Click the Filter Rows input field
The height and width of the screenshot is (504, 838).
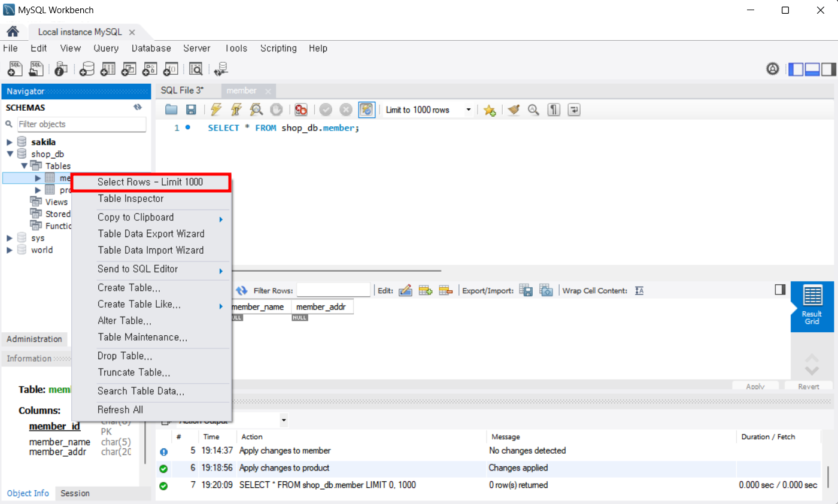coord(333,290)
